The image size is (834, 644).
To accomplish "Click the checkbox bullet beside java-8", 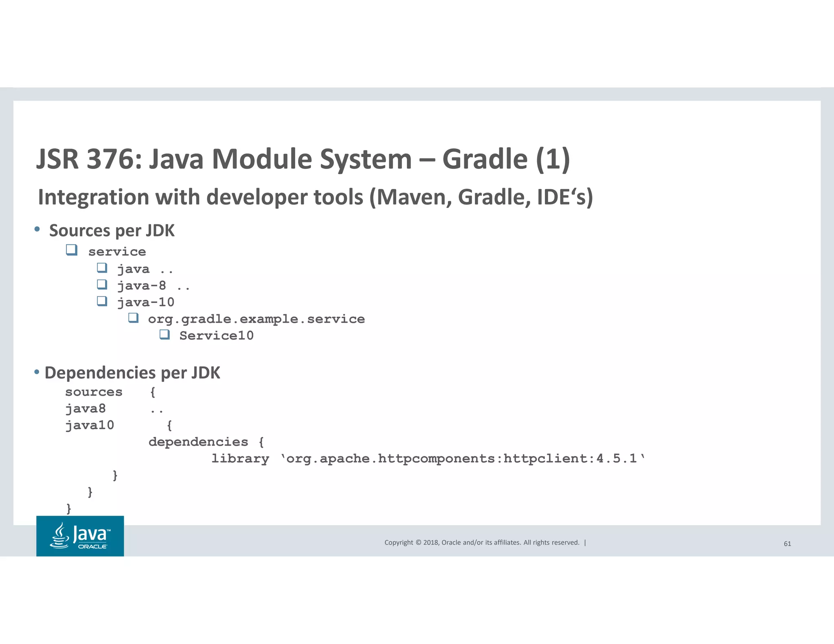I will [102, 284].
